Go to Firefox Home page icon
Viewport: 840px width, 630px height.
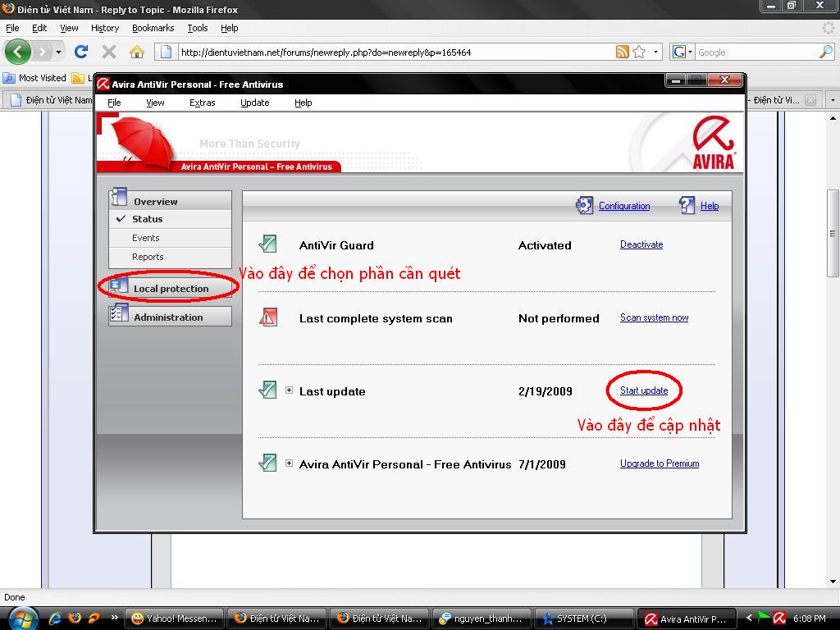click(x=137, y=52)
